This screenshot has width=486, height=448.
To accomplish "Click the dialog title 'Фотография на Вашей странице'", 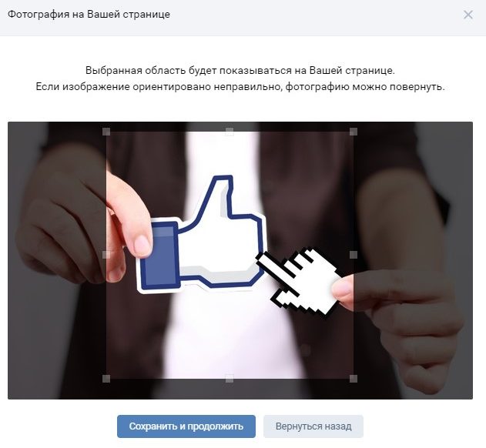I will (89, 15).
